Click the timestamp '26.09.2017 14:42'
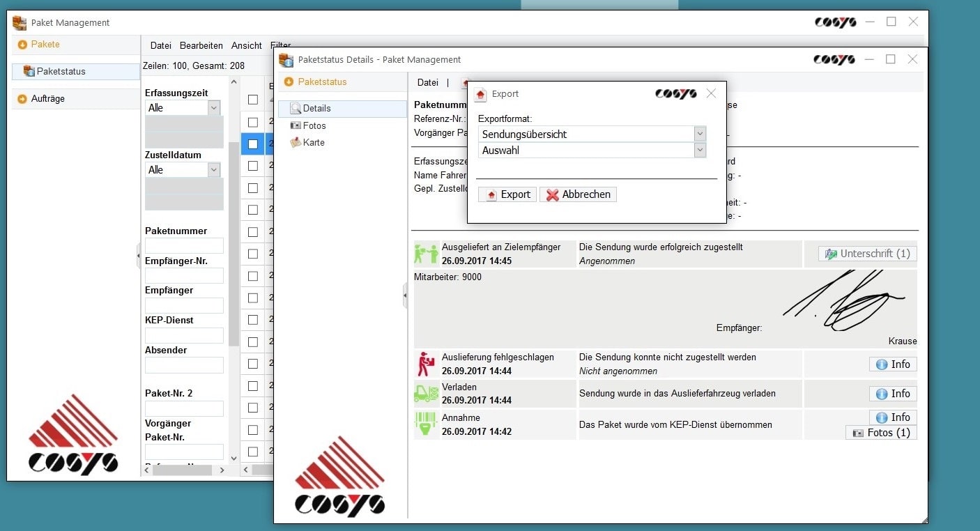 [477, 432]
